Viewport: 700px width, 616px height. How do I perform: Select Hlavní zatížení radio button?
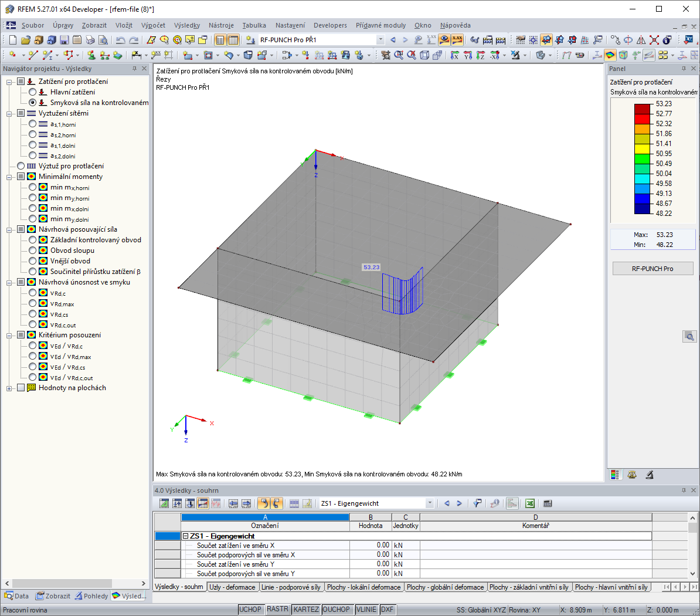(33, 92)
